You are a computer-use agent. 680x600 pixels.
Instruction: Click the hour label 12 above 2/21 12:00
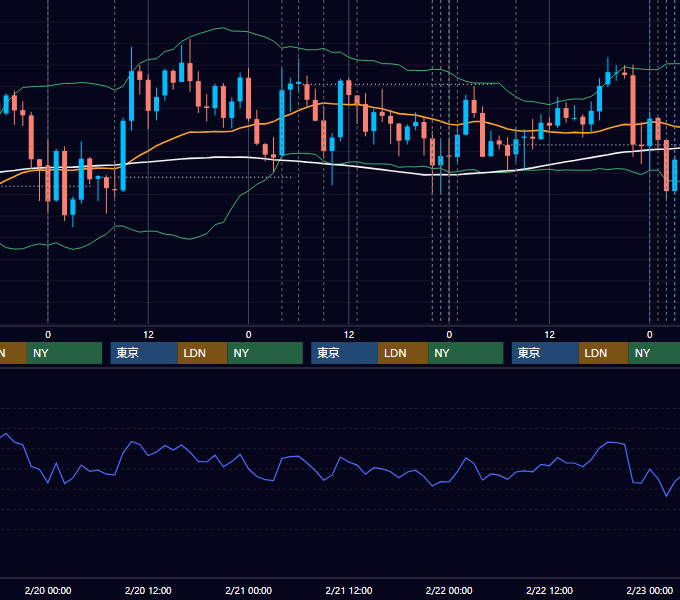[x=349, y=335]
